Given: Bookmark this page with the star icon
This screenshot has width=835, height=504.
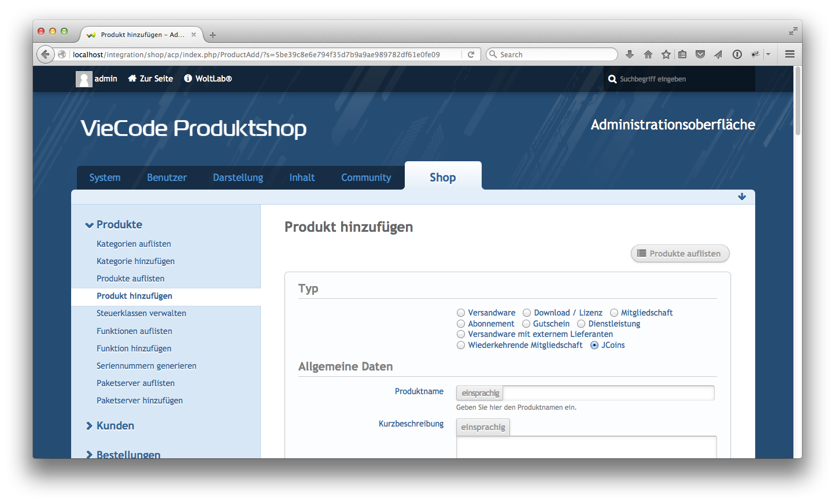Looking at the screenshot, I should pyautogui.click(x=666, y=54).
